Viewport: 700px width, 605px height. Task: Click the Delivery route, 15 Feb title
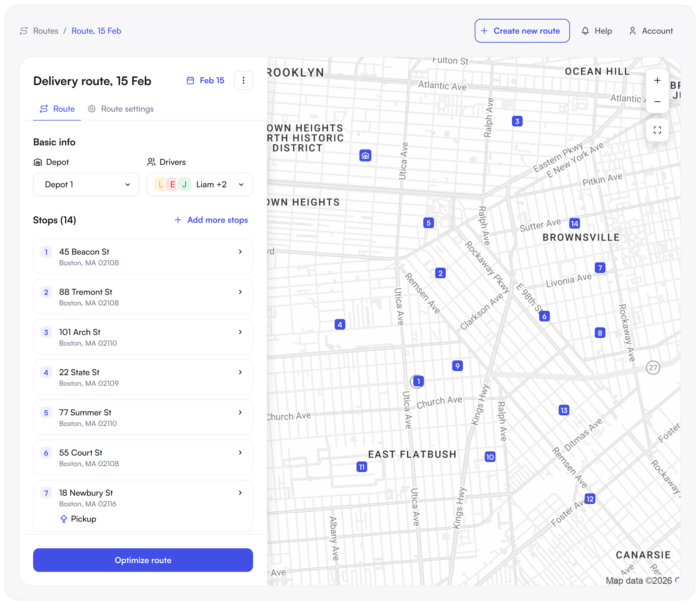pyautogui.click(x=92, y=81)
